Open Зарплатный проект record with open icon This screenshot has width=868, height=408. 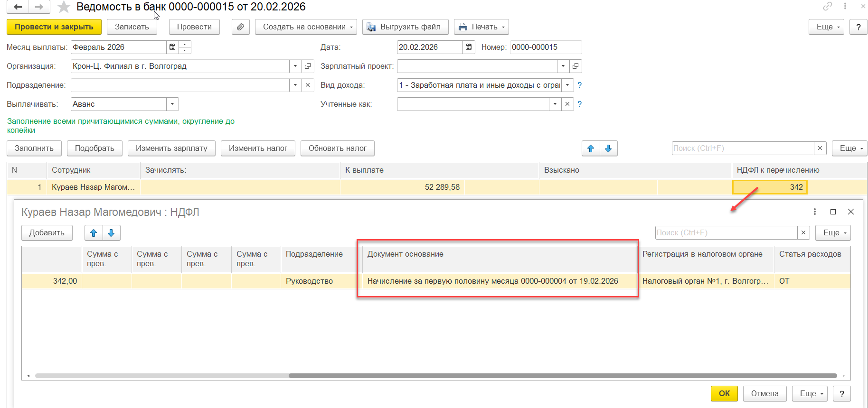(x=576, y=66)
